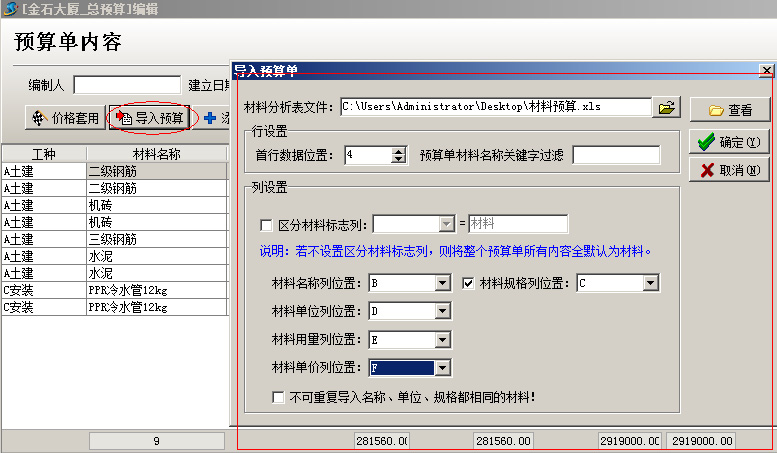
Task: Confirm with the 确定(Y) button
Action: click(729, 142)
